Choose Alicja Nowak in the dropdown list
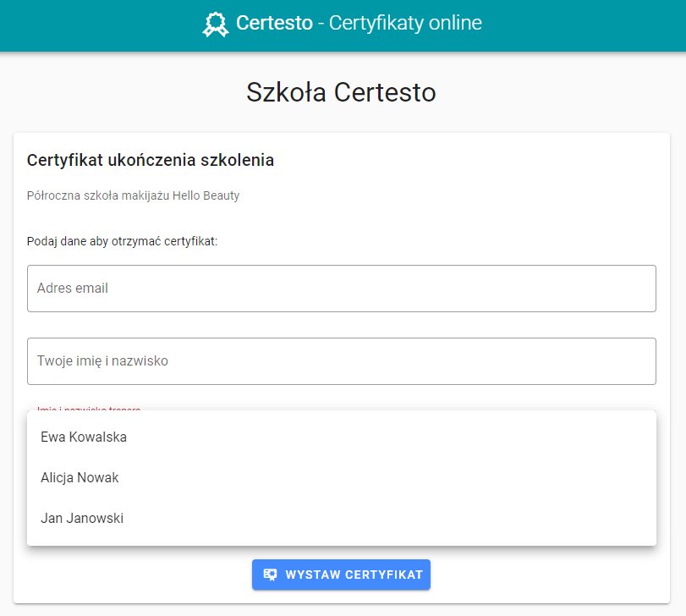686x616 pixels. pyautogui.click(x=341, y=477)
